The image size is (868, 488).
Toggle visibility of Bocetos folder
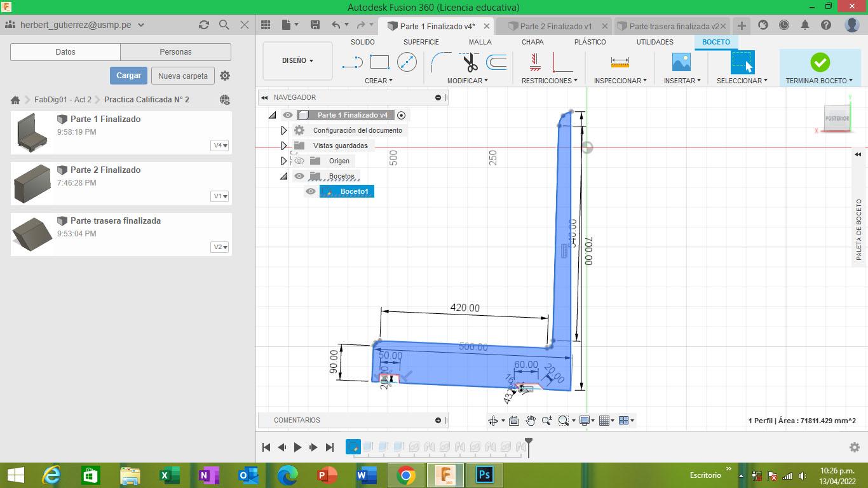299,176
